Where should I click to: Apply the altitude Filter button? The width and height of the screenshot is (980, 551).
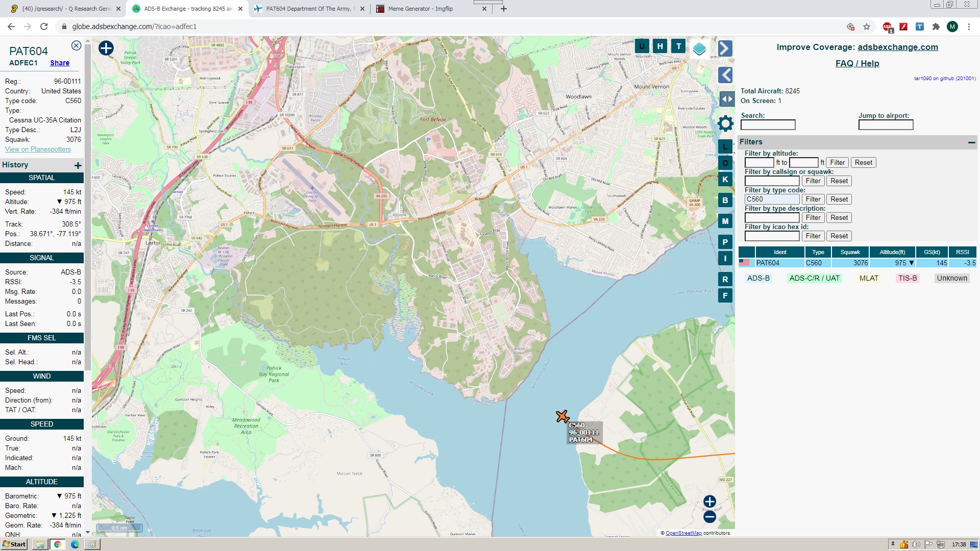pos(837,162)
